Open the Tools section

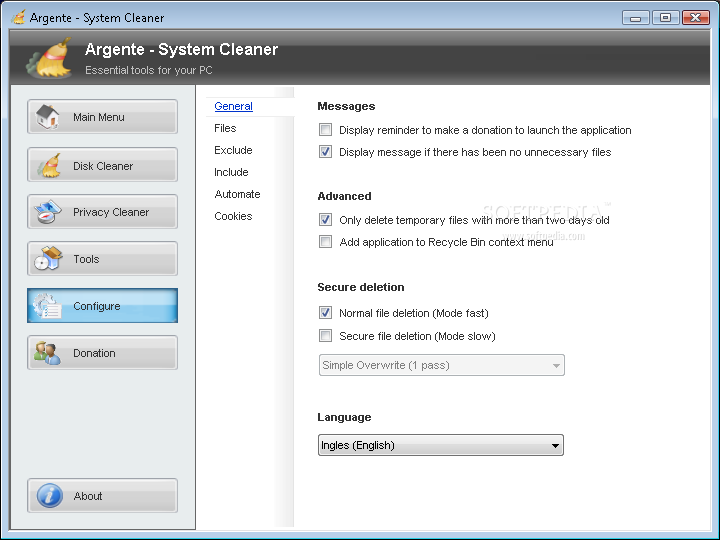(102, 259)
